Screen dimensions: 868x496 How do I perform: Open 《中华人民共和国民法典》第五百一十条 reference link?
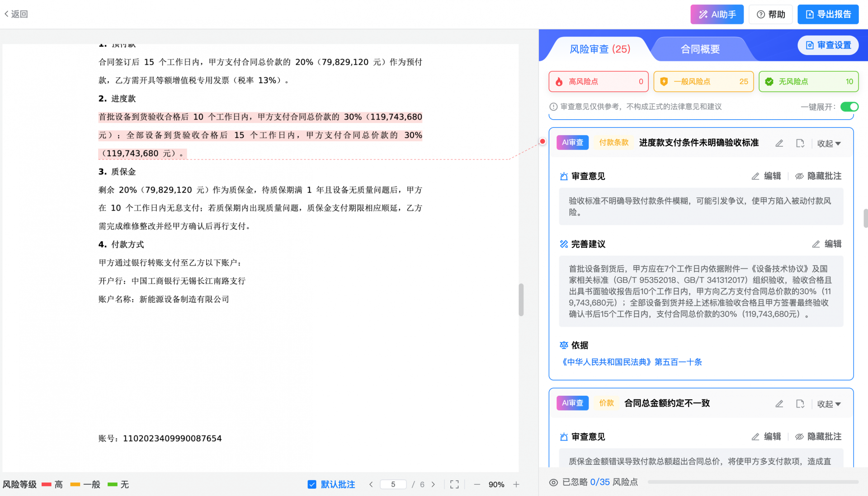point(631,362)
